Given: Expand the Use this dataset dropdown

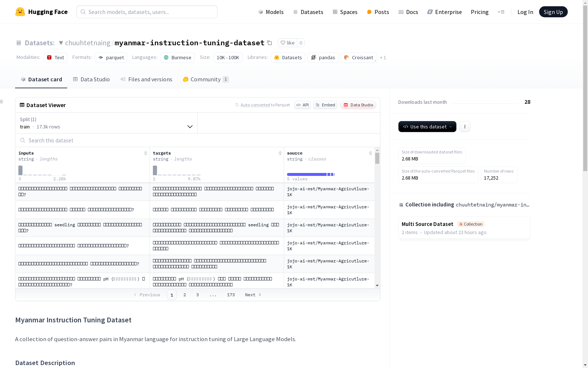Looking at the screenshot, I should pyautogui.click(x=427, y=127).
